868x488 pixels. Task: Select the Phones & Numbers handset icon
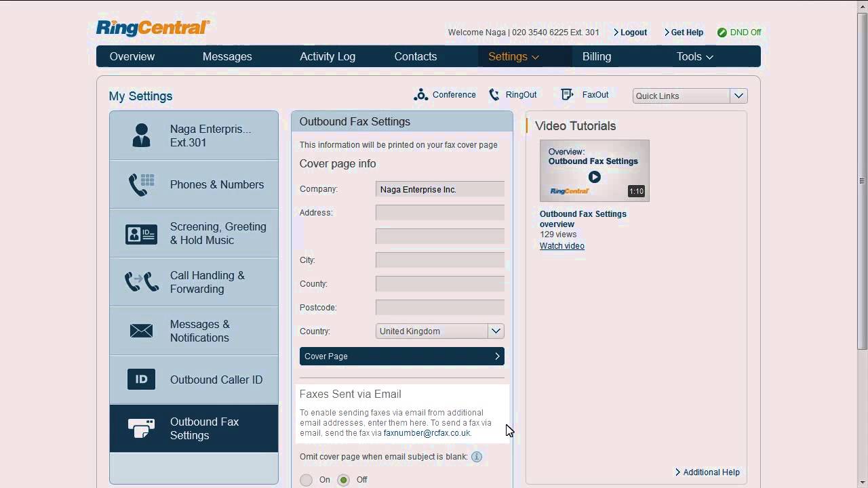click(x=141, y=184)
